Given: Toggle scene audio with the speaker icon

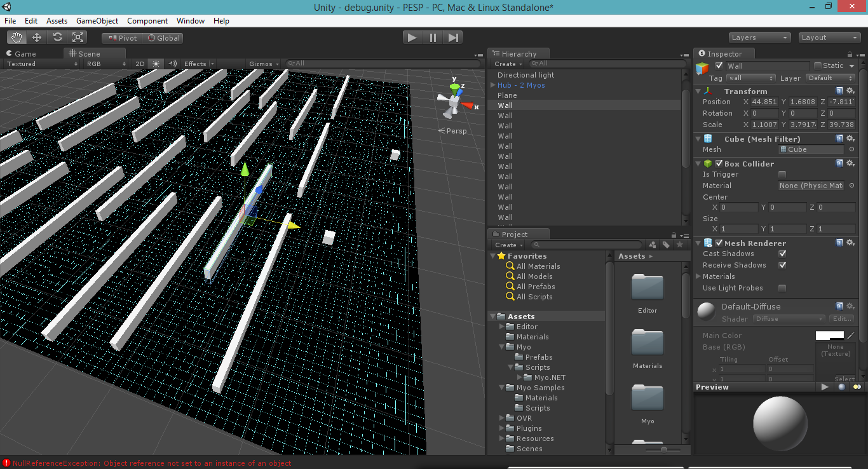Looking at the screenshot, I should (x=172, y=64).
